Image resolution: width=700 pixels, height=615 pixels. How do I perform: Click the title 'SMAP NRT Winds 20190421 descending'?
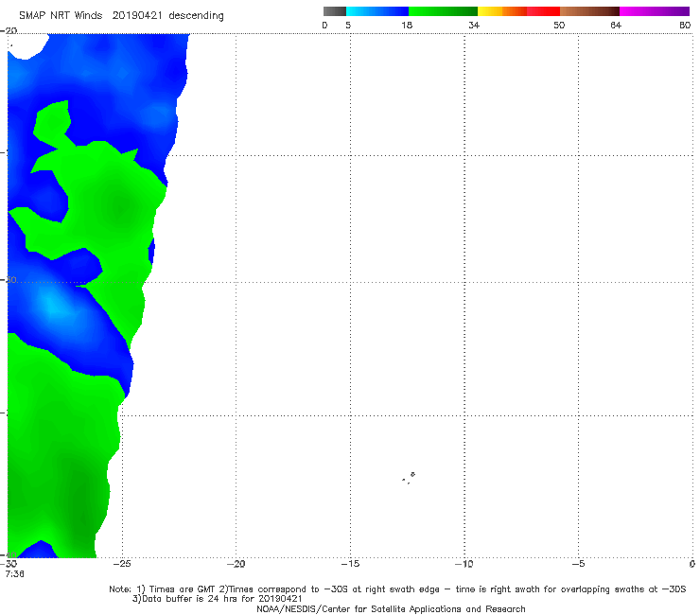(121, 15)
